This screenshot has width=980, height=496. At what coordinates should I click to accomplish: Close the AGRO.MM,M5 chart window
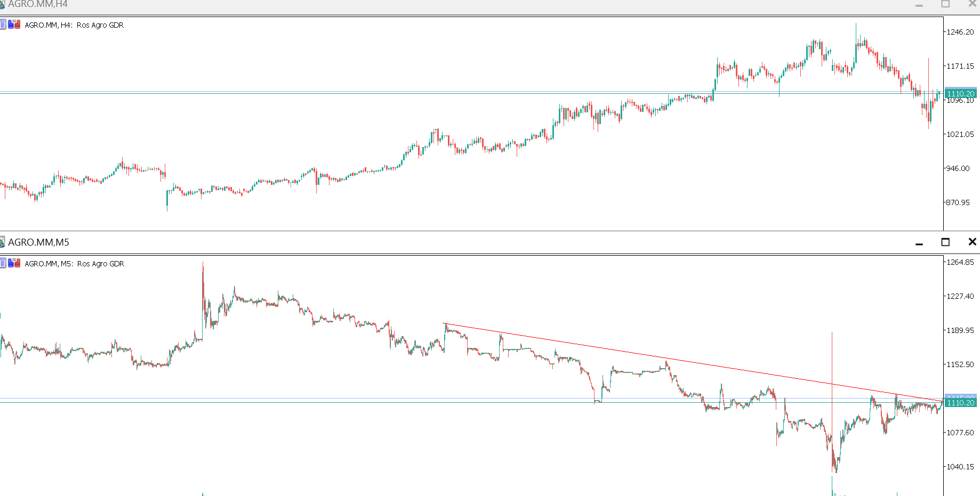click(x=972, y=242)
